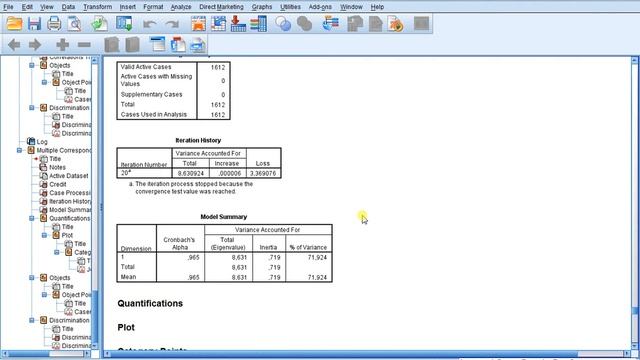Collapse the upper Discrimination outline node

32,108
